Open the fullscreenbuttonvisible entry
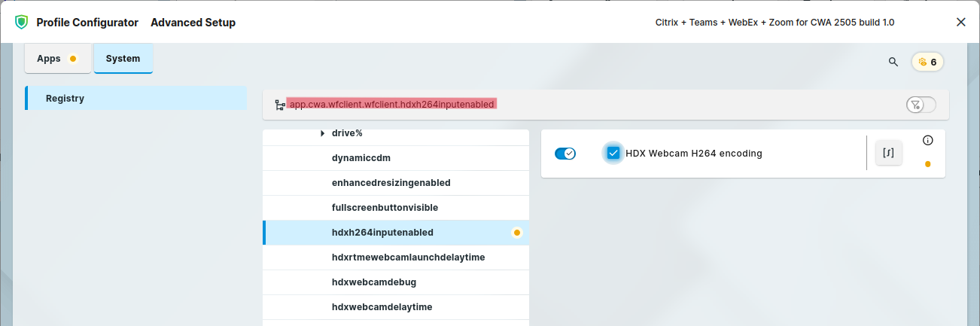 click(385, 208)
